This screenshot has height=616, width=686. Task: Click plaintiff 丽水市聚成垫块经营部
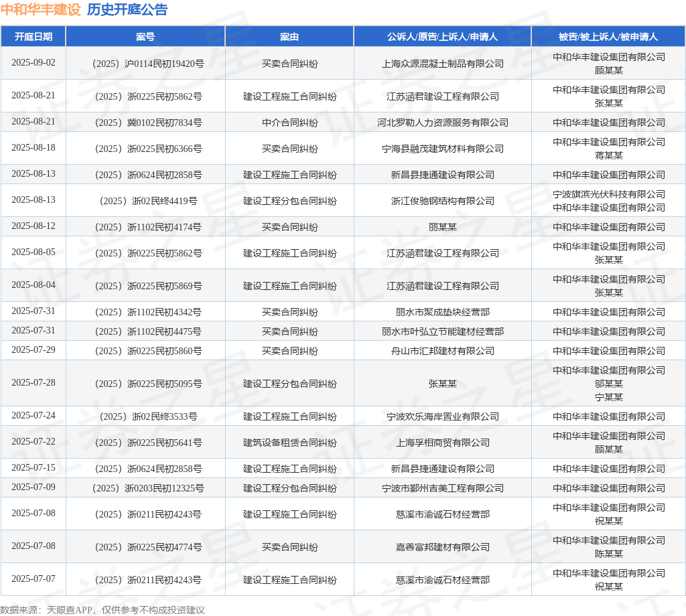pyautogui.click(x=443, y=312)
